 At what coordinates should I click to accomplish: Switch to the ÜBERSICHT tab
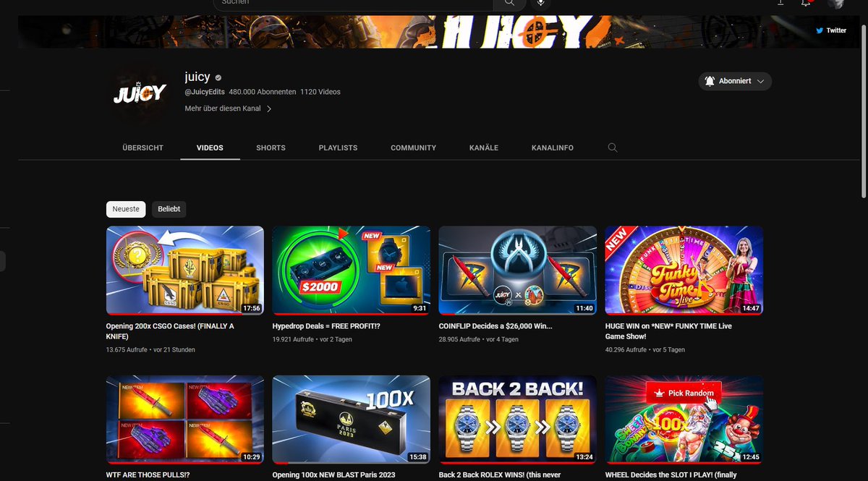coord(143,148)
